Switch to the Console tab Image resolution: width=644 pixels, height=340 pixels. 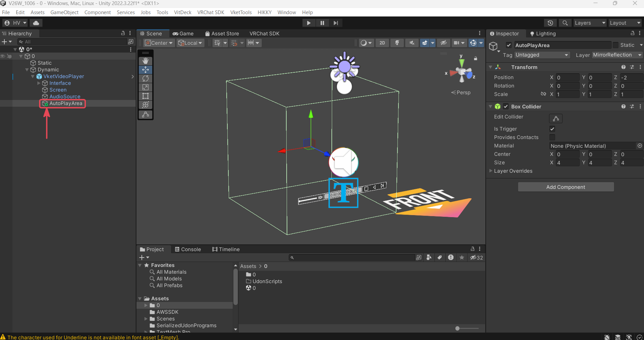(x=188, y=249)
